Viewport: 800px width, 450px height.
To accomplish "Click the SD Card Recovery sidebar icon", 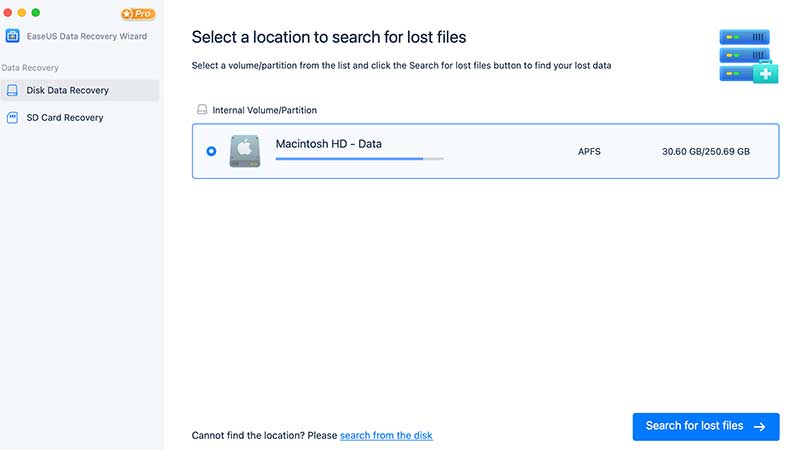I will click(x=12, y=117).
